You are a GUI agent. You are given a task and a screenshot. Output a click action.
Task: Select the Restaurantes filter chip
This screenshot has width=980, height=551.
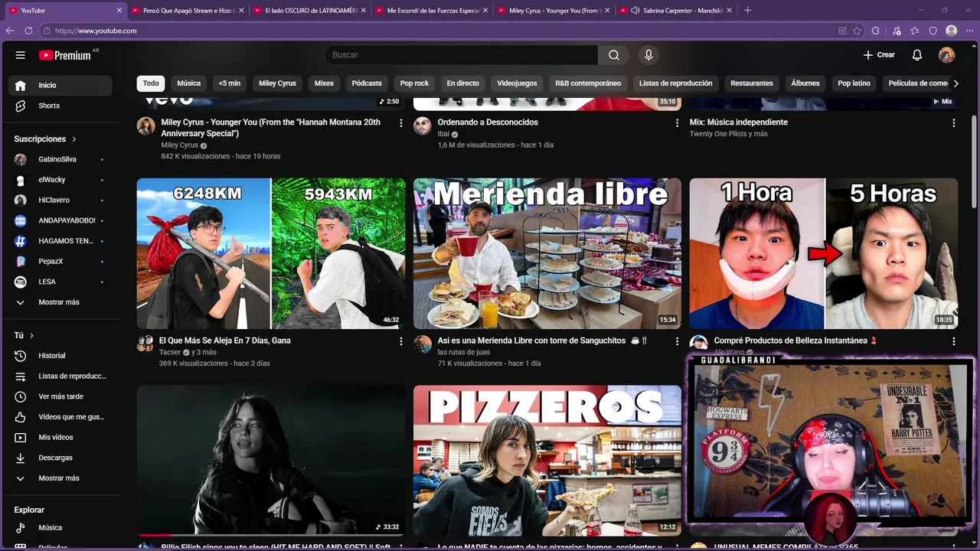pos(752,83)
